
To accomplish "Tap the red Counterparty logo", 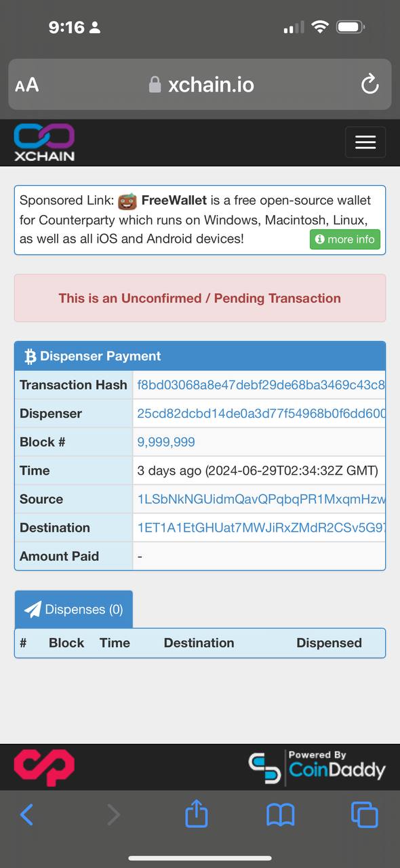I will pyautogui.click(x=44, y=768).
